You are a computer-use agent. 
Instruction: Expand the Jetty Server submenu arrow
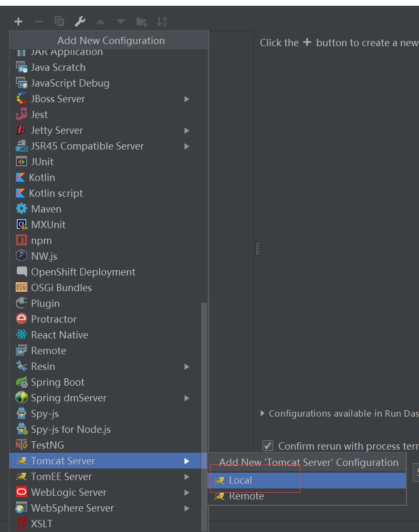point(186,131)
